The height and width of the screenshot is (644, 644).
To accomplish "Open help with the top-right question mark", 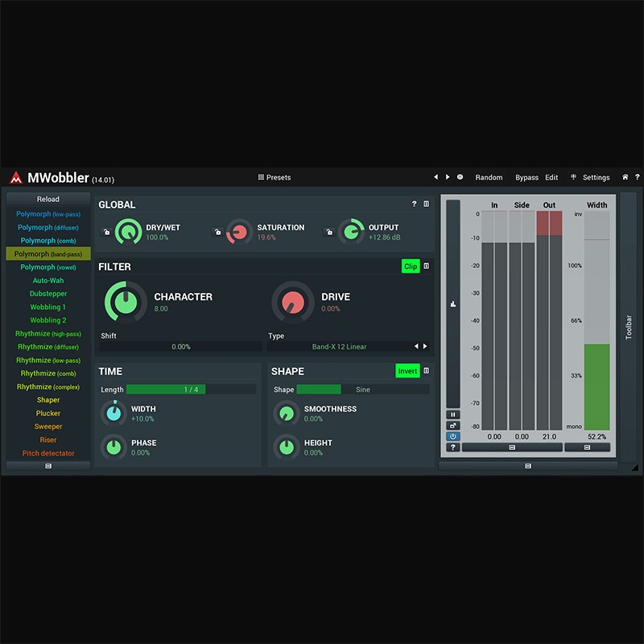I will tap(637, 177).
